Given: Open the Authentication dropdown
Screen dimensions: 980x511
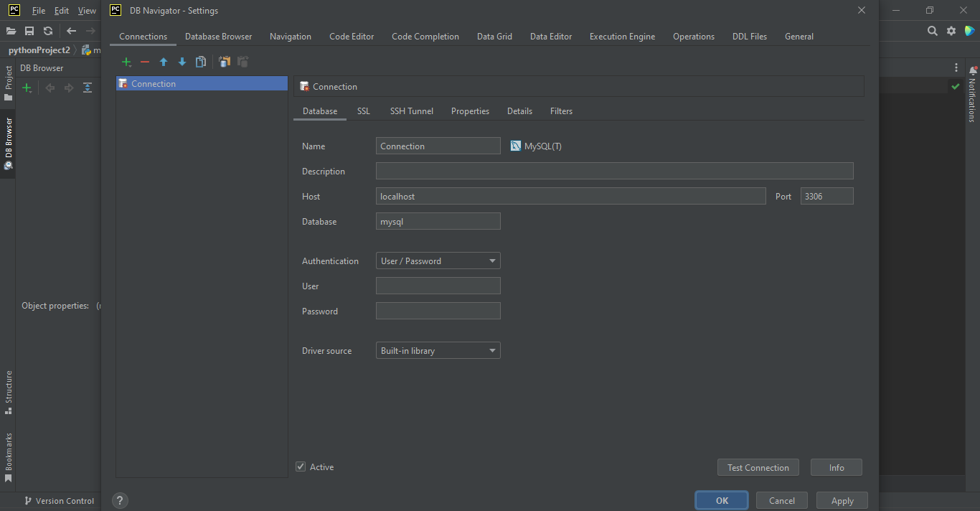Looking at the screenshot, I should [x=493, y=261].
